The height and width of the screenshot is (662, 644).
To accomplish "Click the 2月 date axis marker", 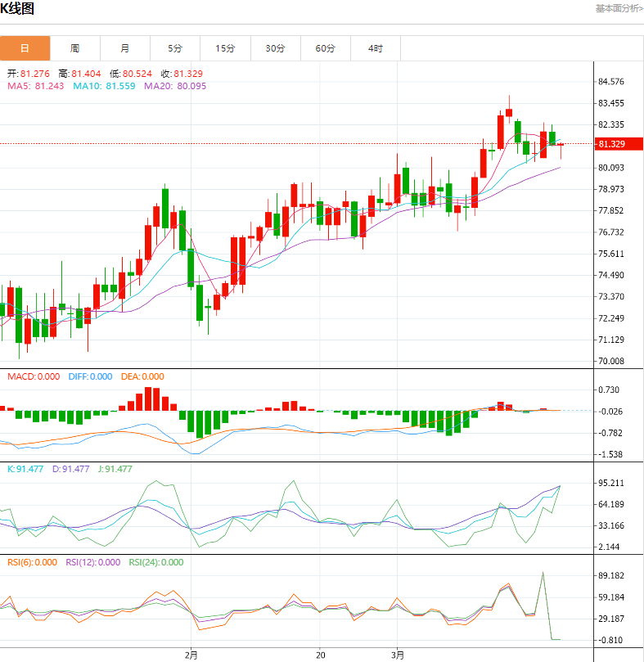I will point(191,654).
